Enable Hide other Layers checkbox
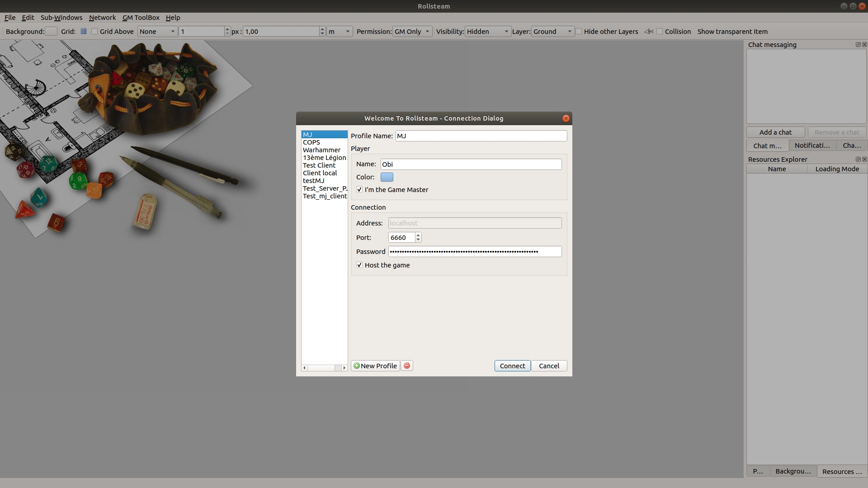 [x=579, y=32]
